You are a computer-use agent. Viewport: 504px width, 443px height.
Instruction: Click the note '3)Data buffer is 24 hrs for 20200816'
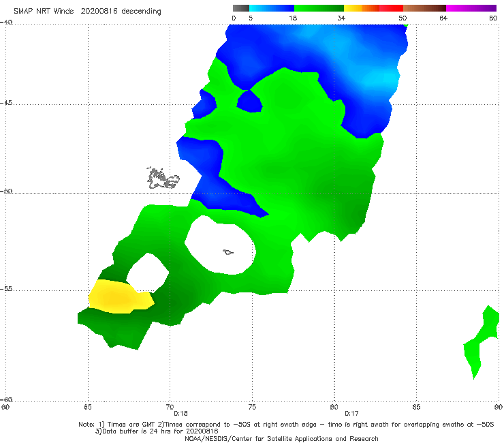157,431
